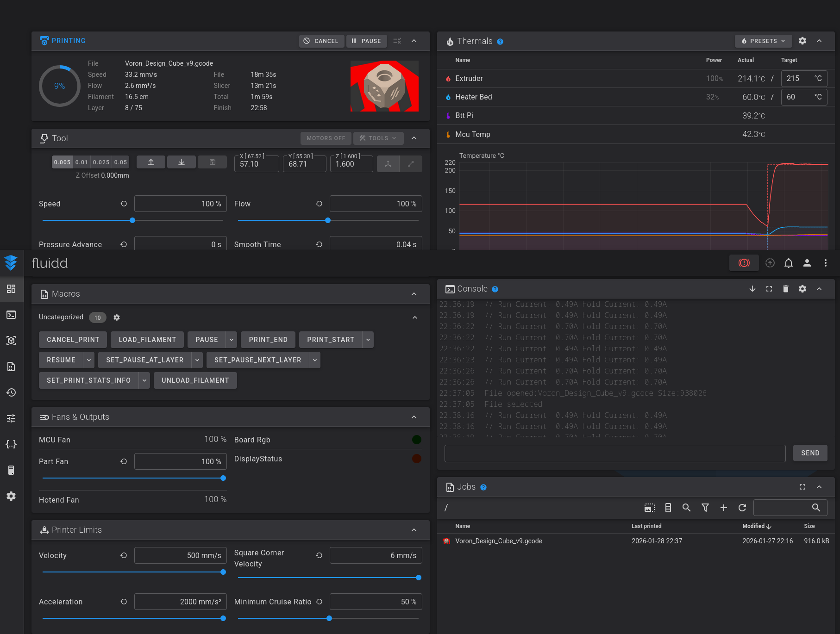Open the Tune page in the sidebar
The height and width of the screenshot is (634, 840).
(x=11, y=418)
